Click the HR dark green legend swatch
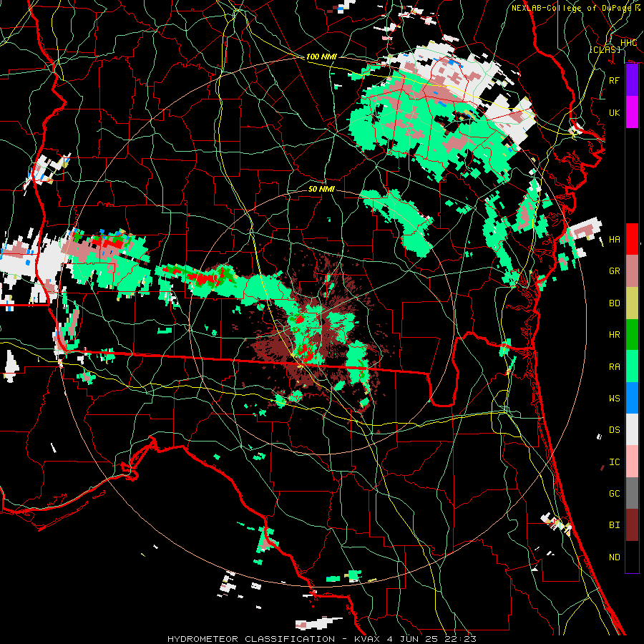Screen dimensions: 644x644 (632, 334)
